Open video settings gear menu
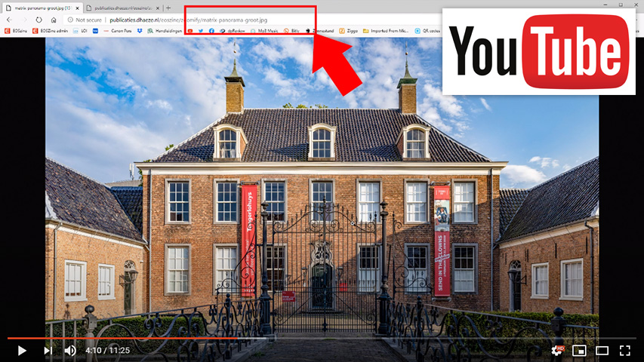This screenshot has height=362, width=644. click(557, 350)
